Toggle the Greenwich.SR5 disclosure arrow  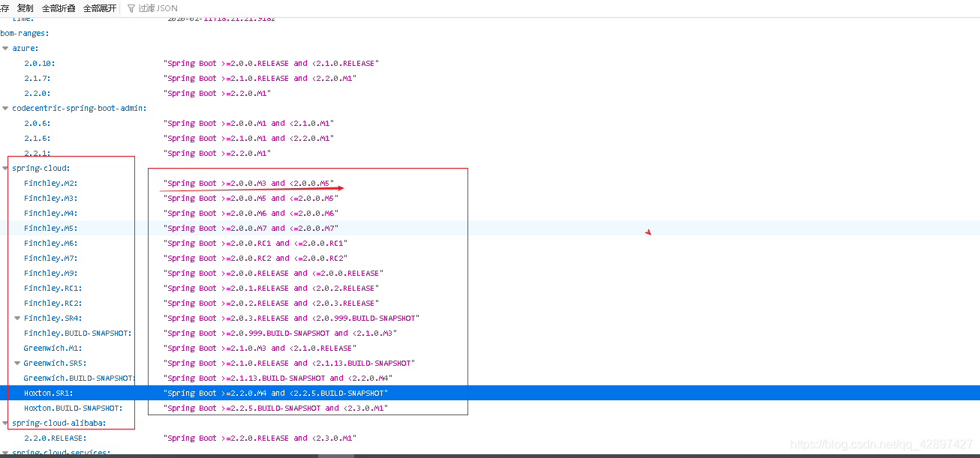(17, 363)
